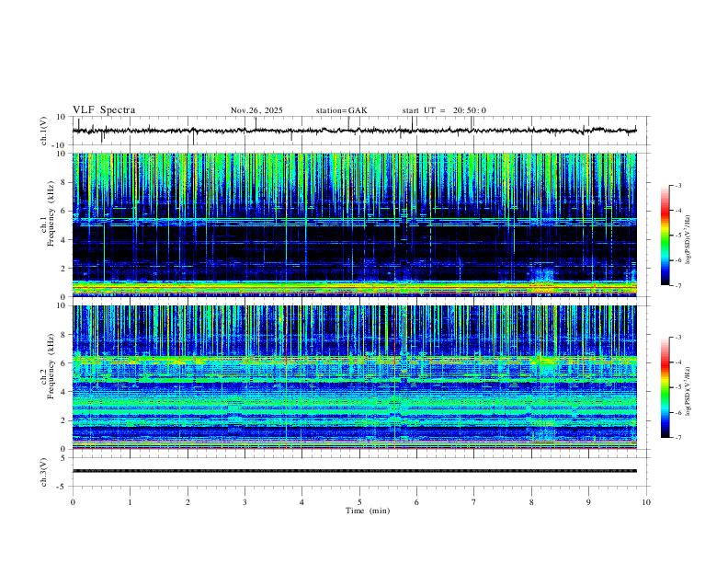Click time axis tick label '5'
Screen dimensions: 728x563
point(359,502)
